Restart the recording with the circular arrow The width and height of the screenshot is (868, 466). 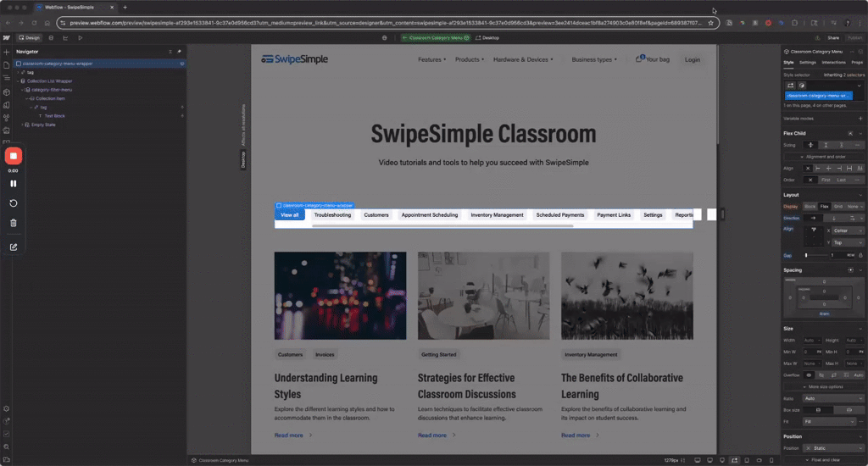[14, 203]
